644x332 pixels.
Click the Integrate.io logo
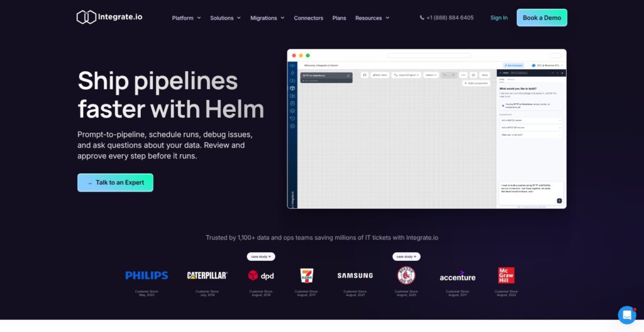pyautogui.click(x=109, y=17)
